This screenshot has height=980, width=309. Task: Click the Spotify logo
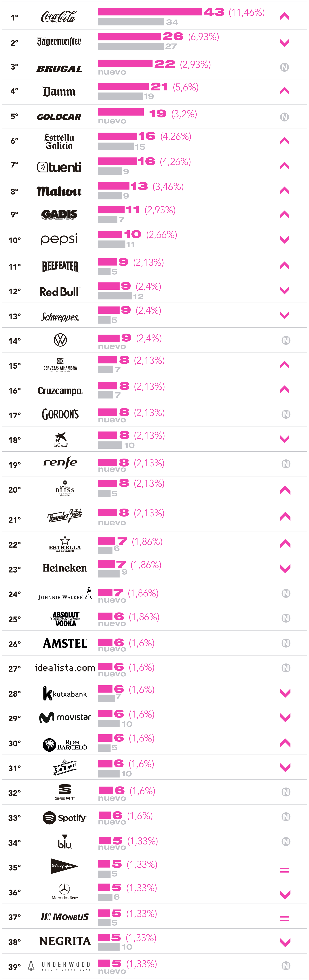tap(65, 818)
